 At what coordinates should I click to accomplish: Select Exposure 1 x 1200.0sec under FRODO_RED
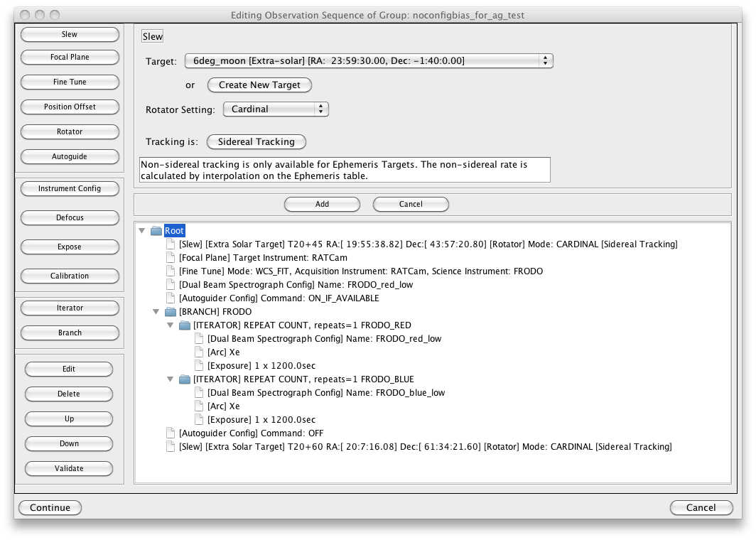coord(261,365)
